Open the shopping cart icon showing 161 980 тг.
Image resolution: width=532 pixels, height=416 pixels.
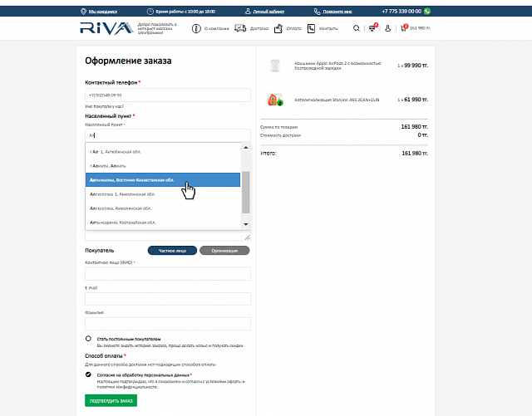[405, 28]
